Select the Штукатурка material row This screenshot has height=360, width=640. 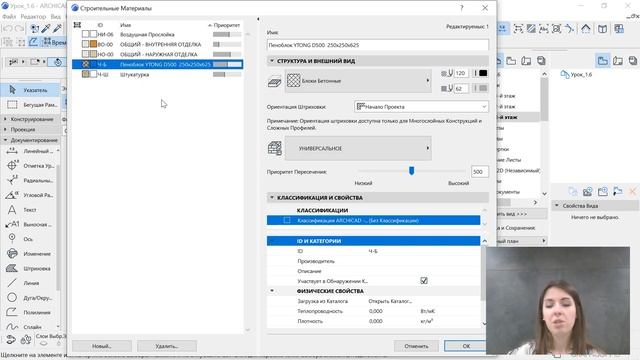pyautogui.click(x=157, y=75)
